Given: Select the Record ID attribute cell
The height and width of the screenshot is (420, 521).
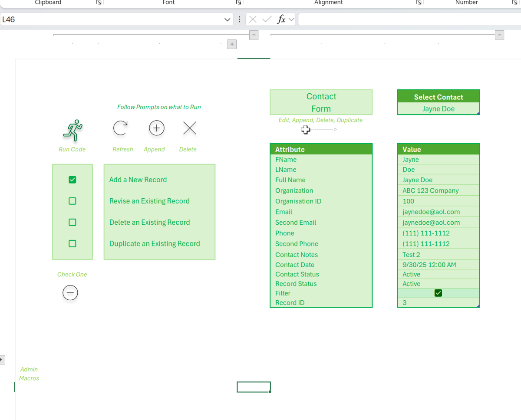Looking at the screenshot, I should pyautogui.click(x=321, y=303).
